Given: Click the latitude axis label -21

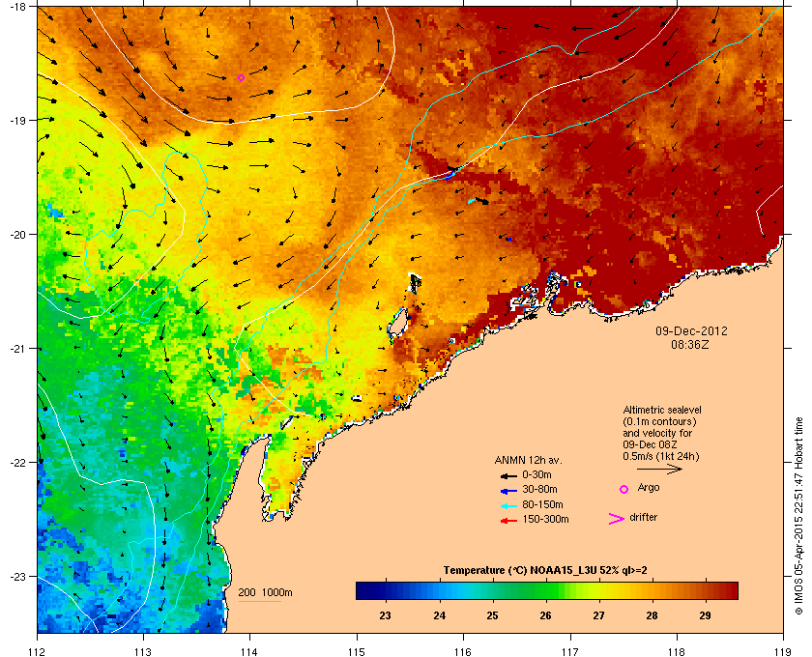Looking at the screenshot, I should [x=18, y=349].
